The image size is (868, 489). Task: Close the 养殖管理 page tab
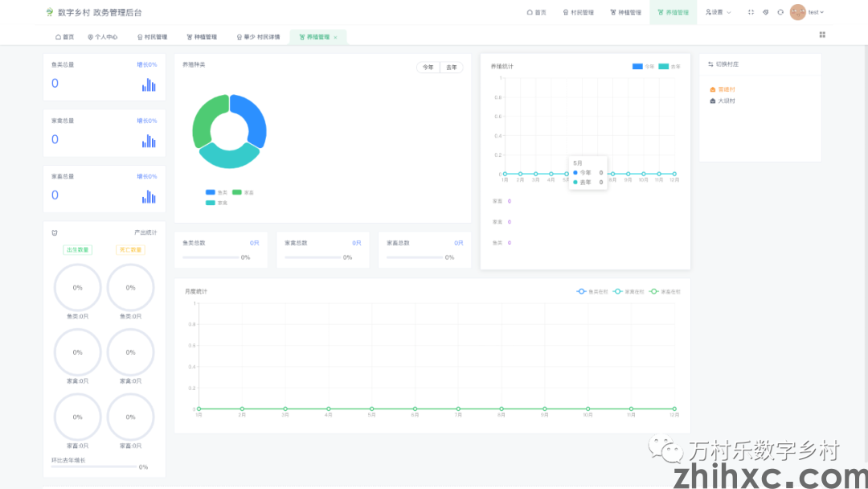point(335,38)
